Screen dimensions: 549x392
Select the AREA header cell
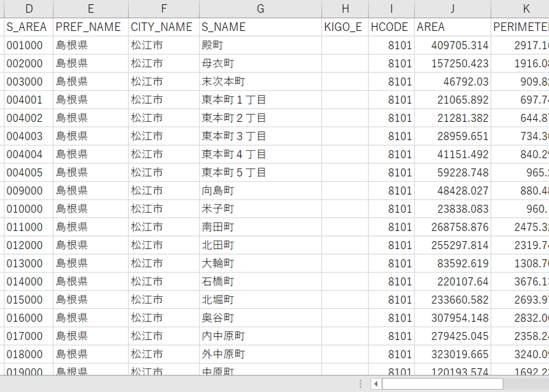point(453,27)
